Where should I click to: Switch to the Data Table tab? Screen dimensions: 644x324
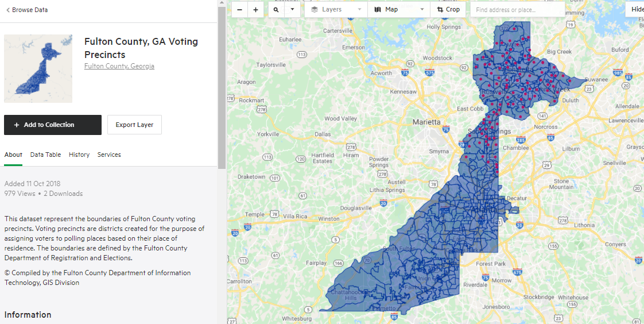point(45,155)
